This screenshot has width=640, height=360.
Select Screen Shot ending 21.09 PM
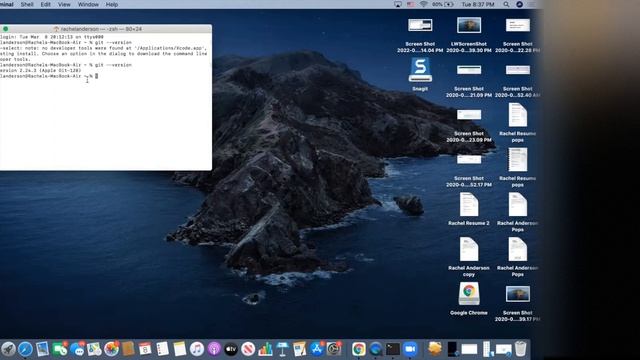click(x=469, y=80)
